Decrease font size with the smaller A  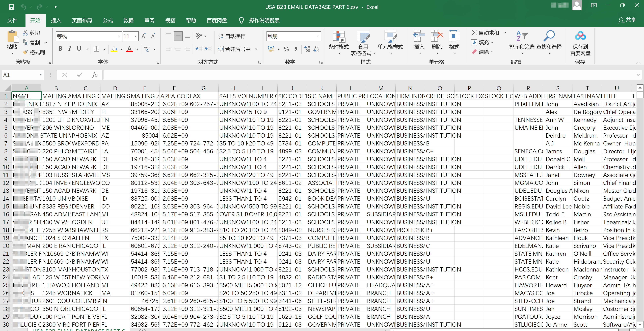tap(153, 36)
